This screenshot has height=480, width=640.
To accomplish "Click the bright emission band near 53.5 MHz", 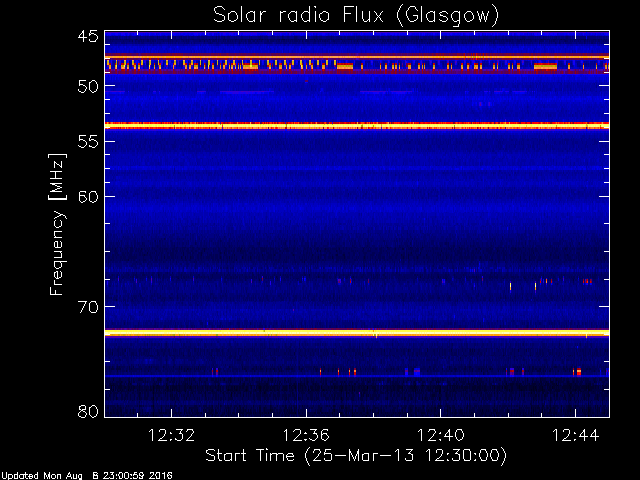I will pyautogui.click(x=357, y=126).
